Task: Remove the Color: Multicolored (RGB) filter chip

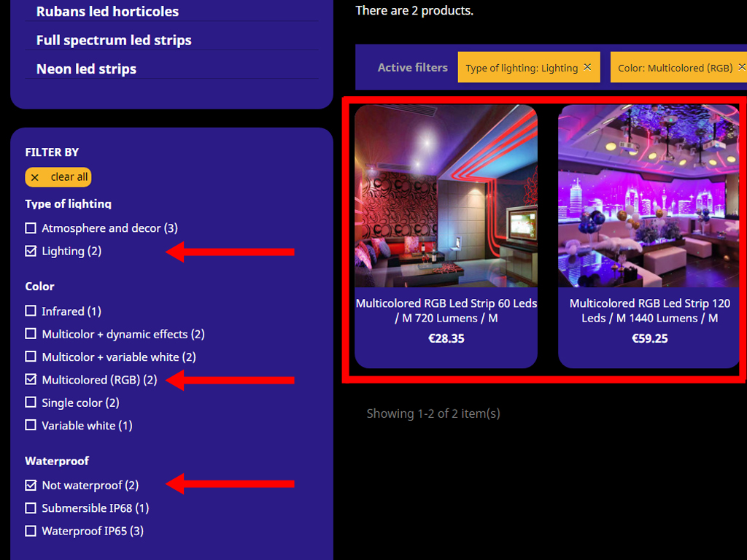Action: tap(742, 68)
